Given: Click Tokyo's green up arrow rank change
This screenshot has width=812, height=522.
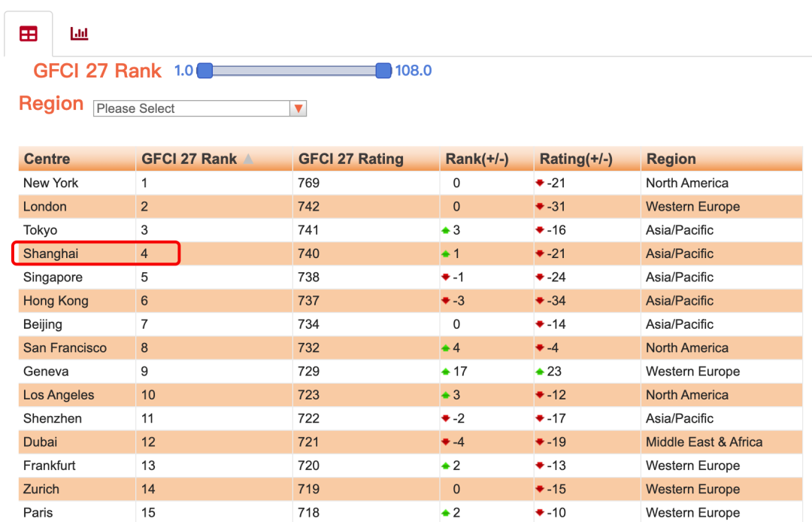Looking at the screenshot, I should tap(445, 230).
